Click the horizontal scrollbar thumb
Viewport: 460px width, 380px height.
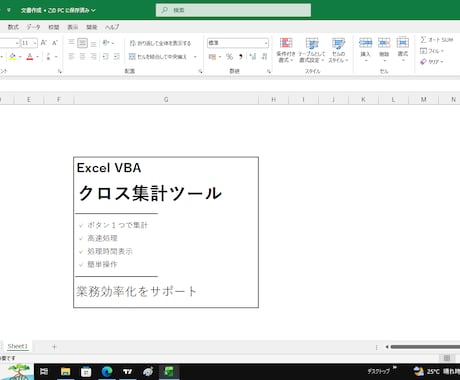pos(425,347)
